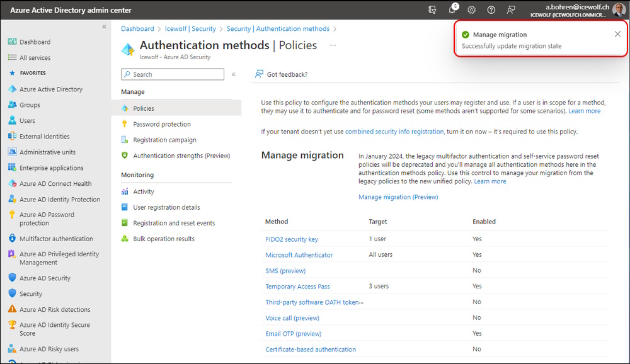Viewport: 630px width, 364px height.
Task: Click the Activity chart icon
Action: [x=125, y=191]
